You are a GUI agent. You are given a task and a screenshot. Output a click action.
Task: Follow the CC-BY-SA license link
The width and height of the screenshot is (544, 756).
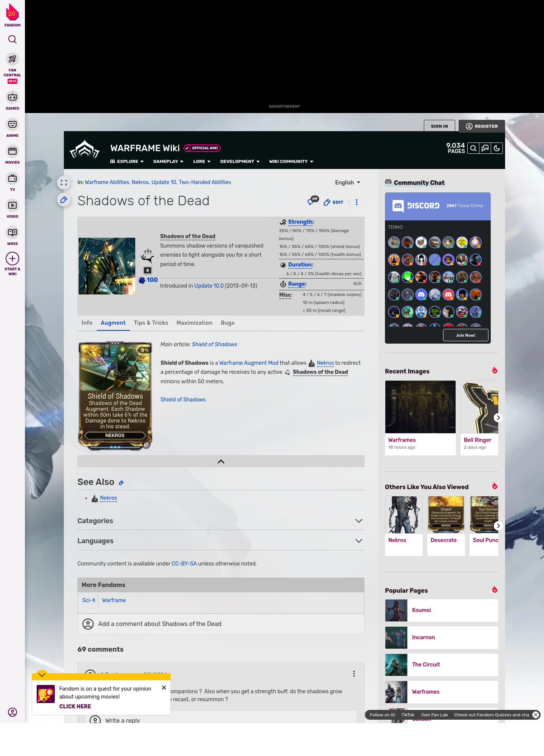coord(184,564)
